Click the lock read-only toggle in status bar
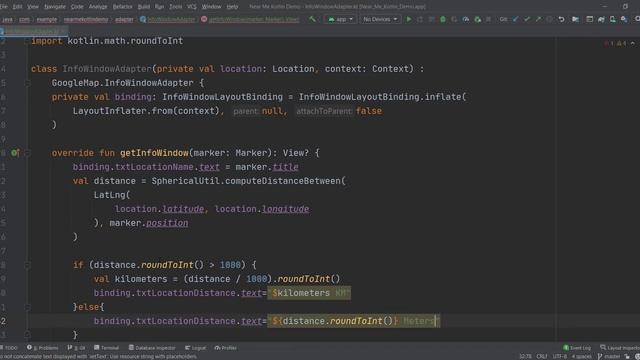The image size is (640, 360). pyautogui.click(x=627, y=356)
